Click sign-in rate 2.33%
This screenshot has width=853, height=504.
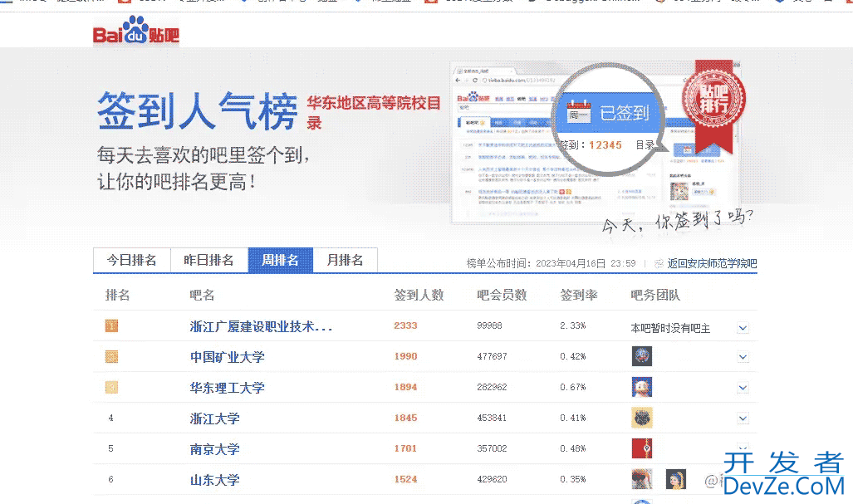tap(573, 325)
